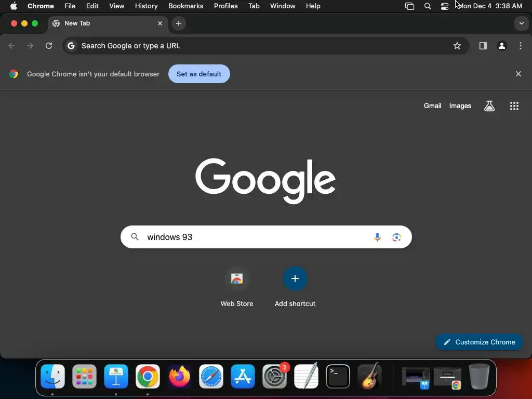Launch Firefox from the Dock
The image size is (532, 399).
pyautogui.click(x=179, y=377)
